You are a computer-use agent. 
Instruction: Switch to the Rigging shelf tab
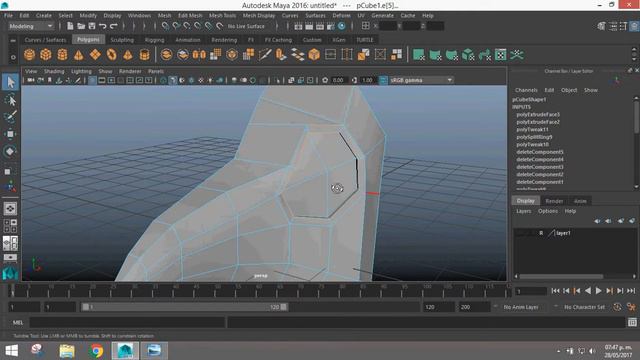tap(154, 40)
